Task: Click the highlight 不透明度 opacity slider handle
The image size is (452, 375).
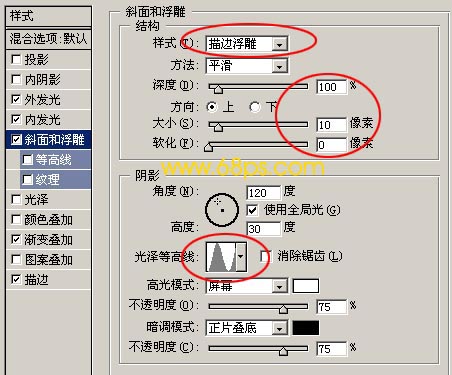Action: tap(283, 309)
